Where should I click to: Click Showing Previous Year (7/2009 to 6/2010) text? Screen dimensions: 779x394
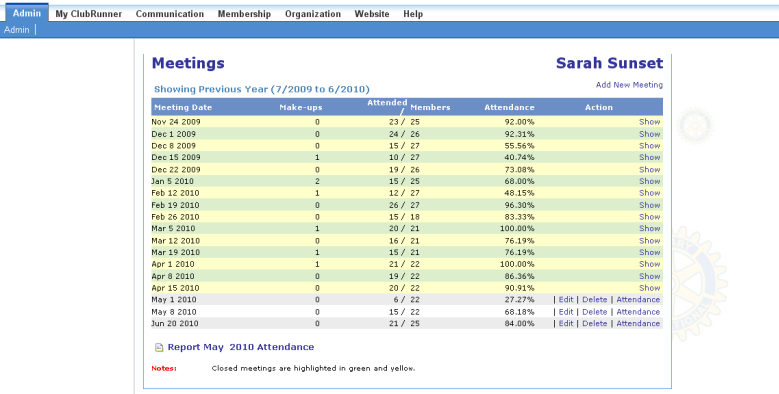pos(262,89)
